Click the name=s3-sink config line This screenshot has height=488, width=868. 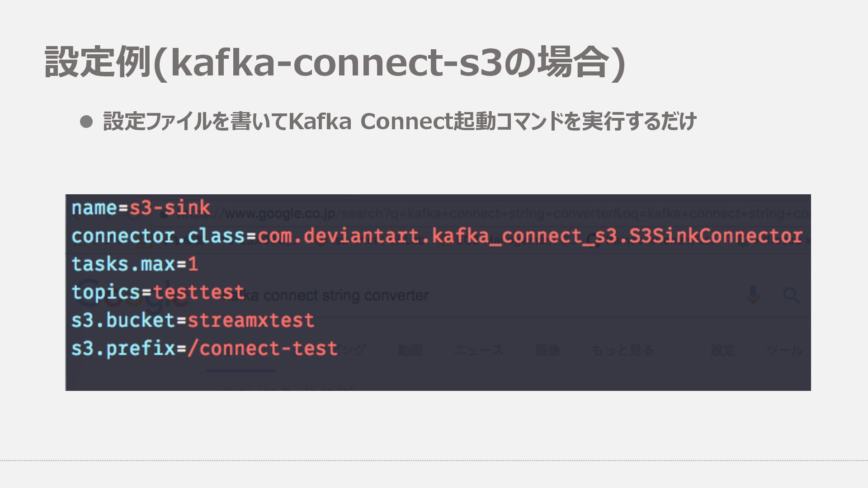tap(141, 208)
